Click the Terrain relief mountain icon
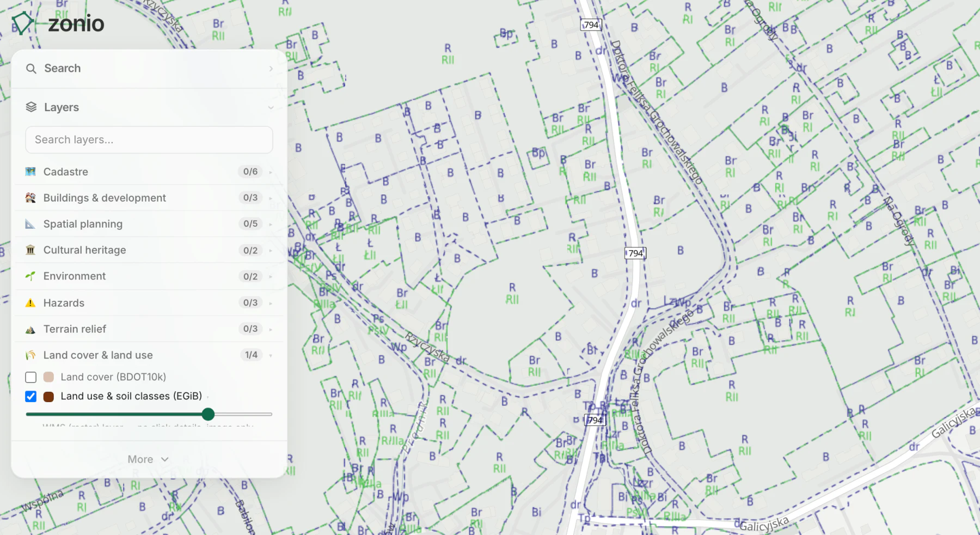This screenshot has width=980, height=535. pyautogui.click(x=30, y=329)
